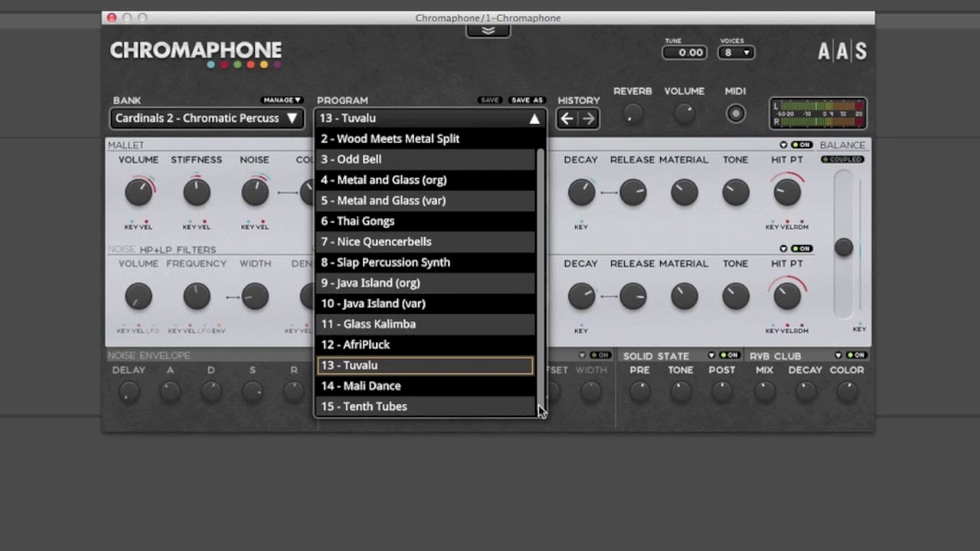Select program 6 - Thai Gongs
This screenshot has width=980, height=551.
tap(426, 221)
